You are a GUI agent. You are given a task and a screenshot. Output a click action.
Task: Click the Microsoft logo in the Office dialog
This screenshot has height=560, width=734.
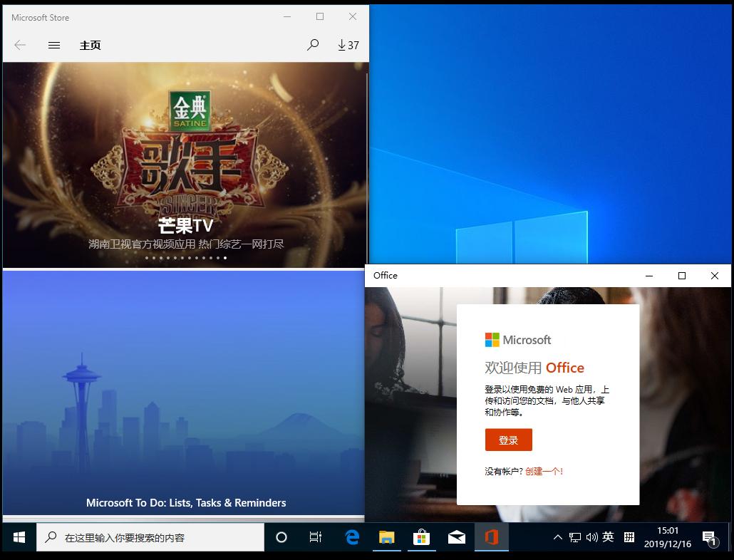pos(518,340)
